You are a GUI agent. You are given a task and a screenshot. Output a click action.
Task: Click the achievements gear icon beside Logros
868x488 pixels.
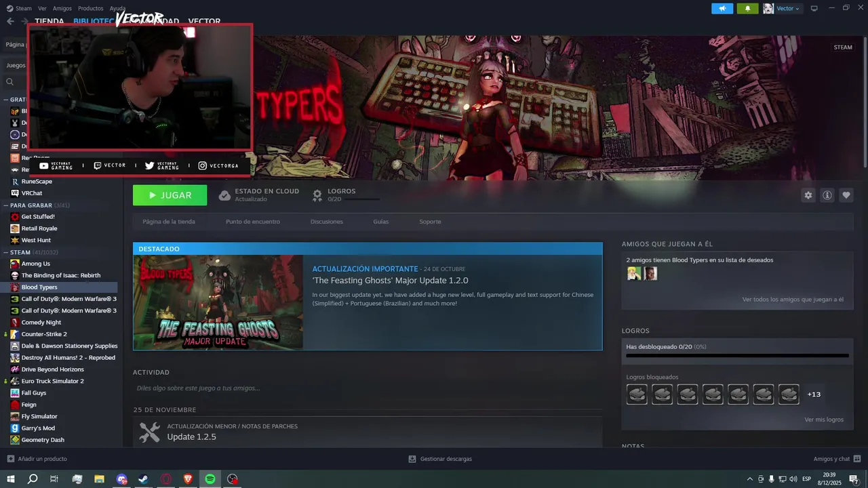pyautogui.click(x=317, y=195)
